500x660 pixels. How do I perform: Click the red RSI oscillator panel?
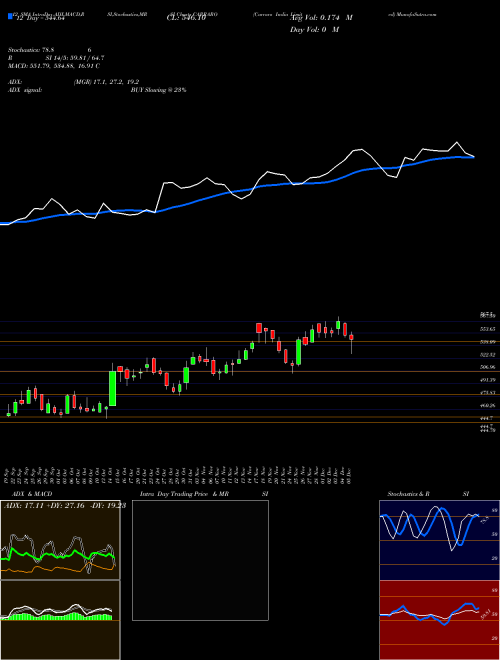pyautogui.click(x=439, y=620)
